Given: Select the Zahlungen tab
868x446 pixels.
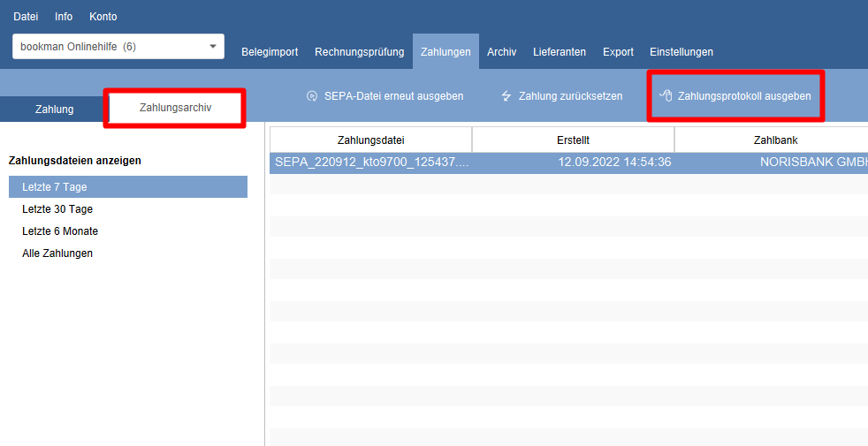Looking at the screenshot, I should click(445, 51).
